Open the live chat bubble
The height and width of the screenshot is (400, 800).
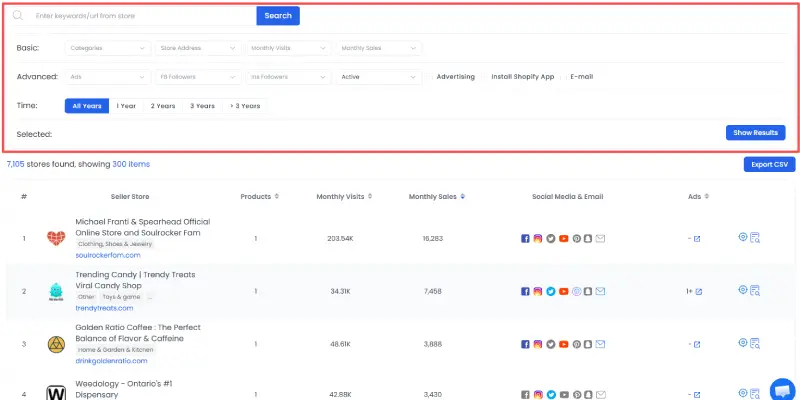click(x=783, y=390)
